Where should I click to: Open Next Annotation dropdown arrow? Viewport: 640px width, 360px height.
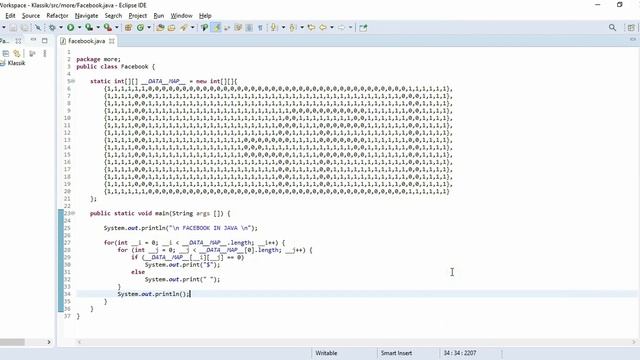(283, 28)
